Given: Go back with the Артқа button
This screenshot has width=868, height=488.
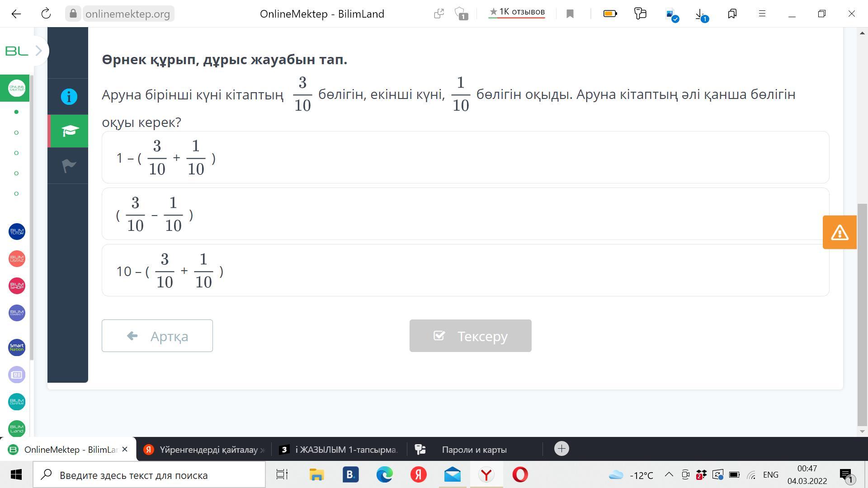Looking at the screenshot, I should pos(157,336).
